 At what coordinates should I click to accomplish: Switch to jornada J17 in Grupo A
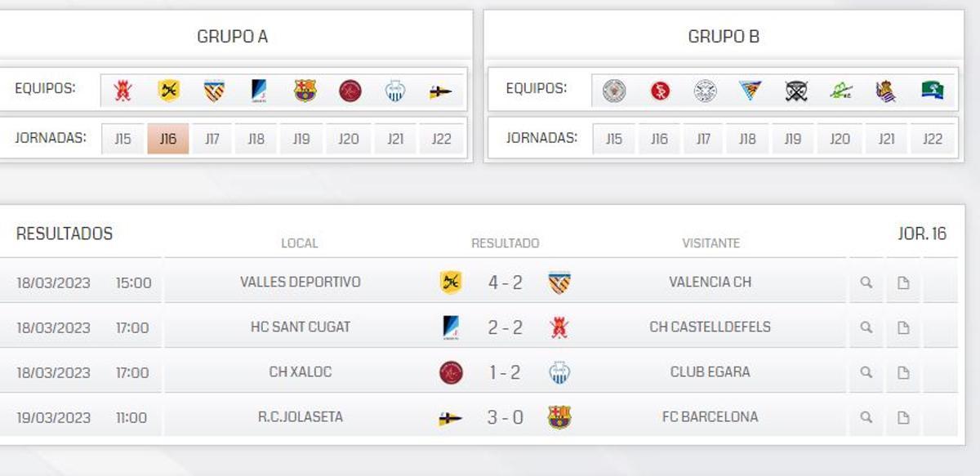[213, 138]
